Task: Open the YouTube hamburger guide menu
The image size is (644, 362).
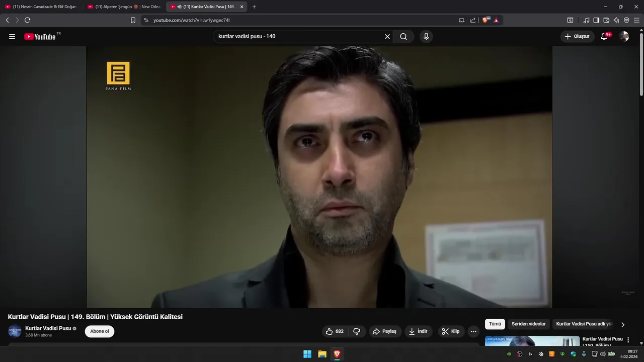Action: pos(12,36)
